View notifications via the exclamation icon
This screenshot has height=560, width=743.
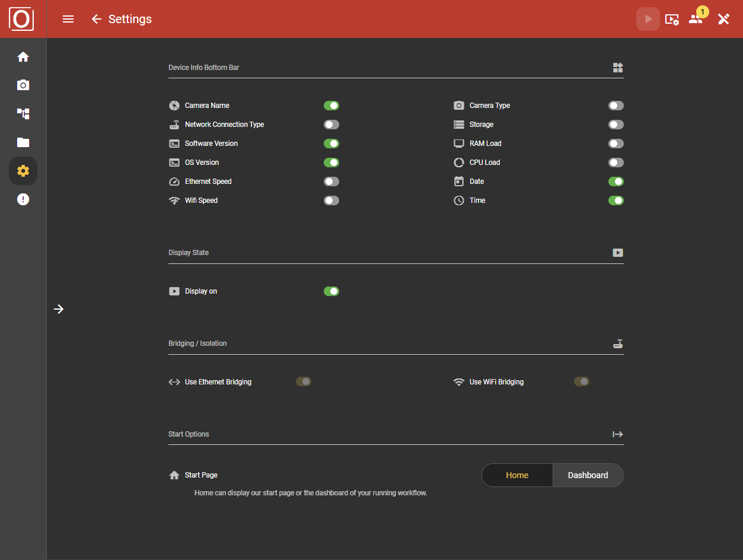(x=23, y=199)
